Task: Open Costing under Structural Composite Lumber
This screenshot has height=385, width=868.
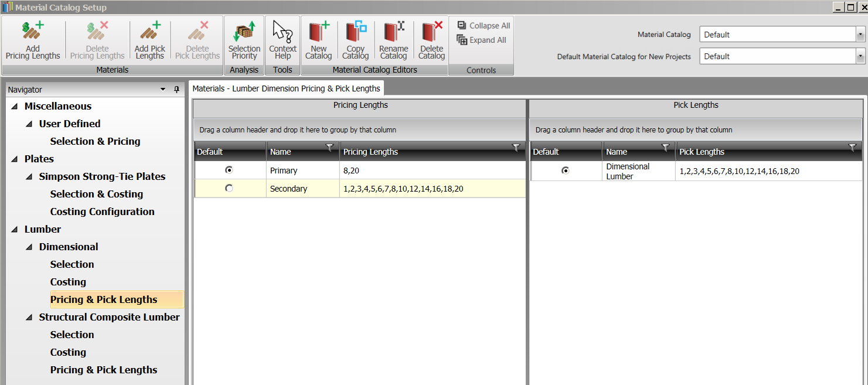Action: [x=68, y=352]
